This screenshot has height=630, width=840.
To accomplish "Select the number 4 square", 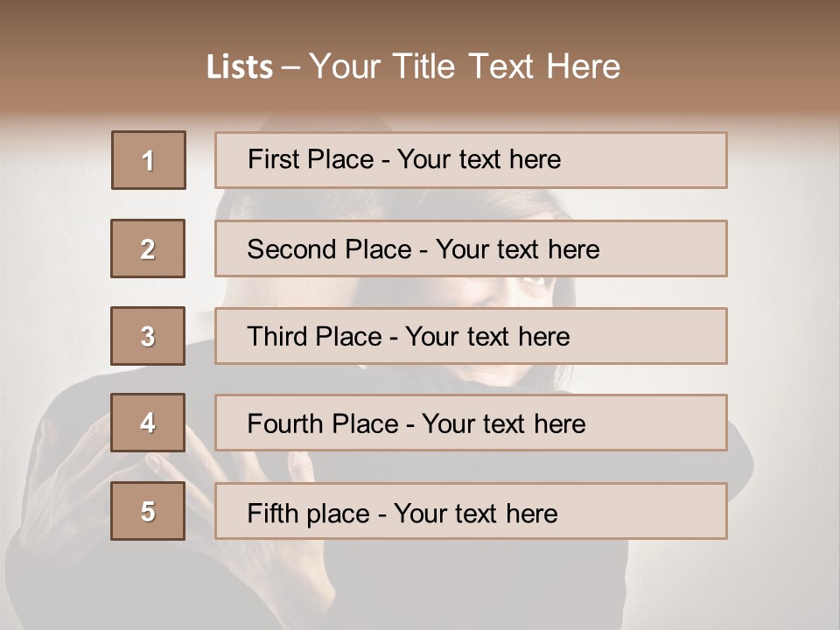I will (148, 423).
